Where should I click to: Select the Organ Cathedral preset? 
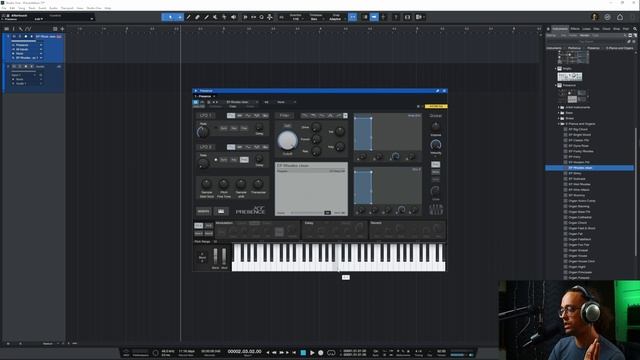point(580,218)
